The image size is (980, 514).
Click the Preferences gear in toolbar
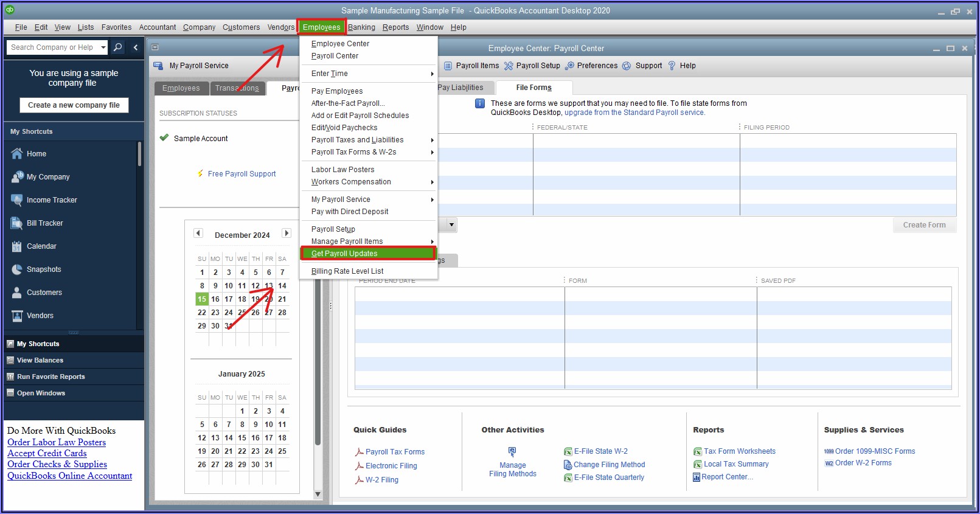[x=570, y=66]
